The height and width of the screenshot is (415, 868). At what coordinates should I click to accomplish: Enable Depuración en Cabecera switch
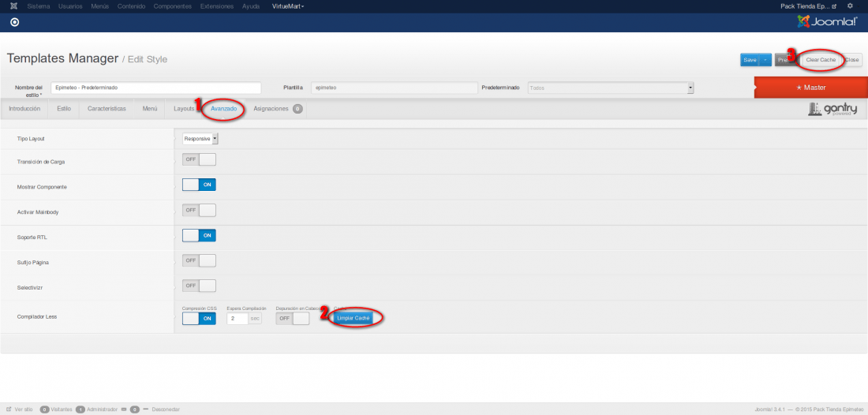pyautogui.click(x=292, y=318)
